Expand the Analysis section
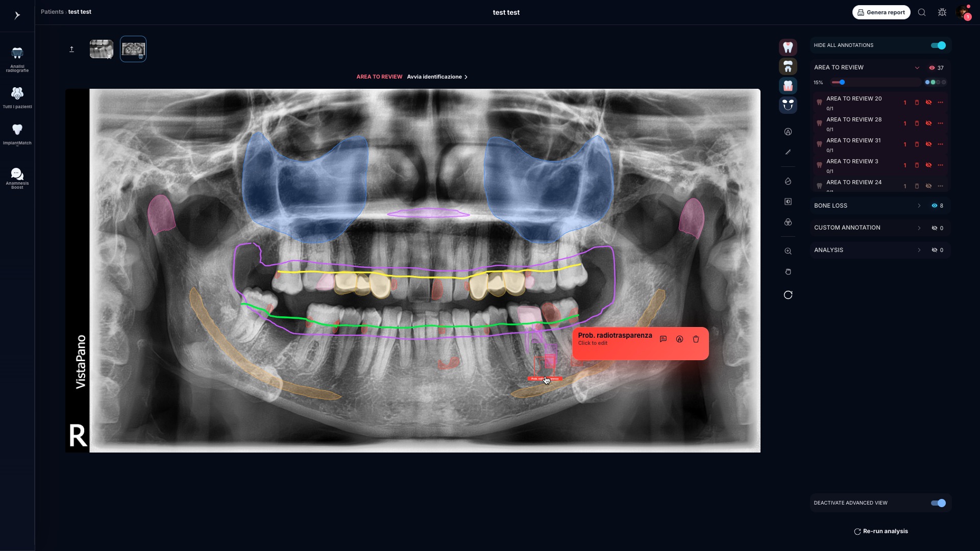The width and height of the screenshot is (980, 551). pyautogui.click(x=919, y=250)
